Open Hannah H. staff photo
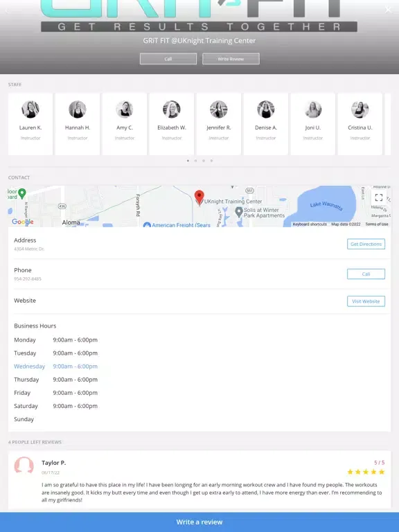 point(78,109)
